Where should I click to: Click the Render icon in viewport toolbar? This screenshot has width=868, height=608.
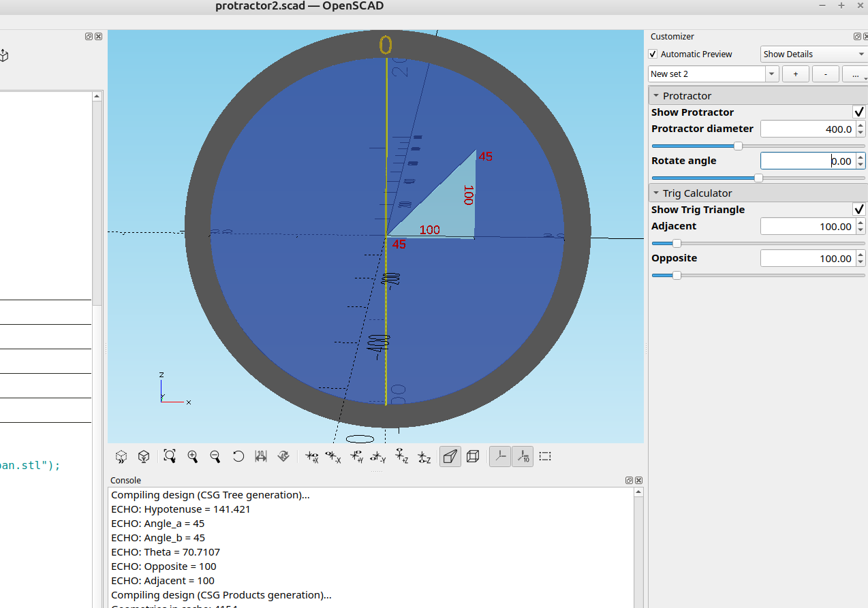point(144,457)
